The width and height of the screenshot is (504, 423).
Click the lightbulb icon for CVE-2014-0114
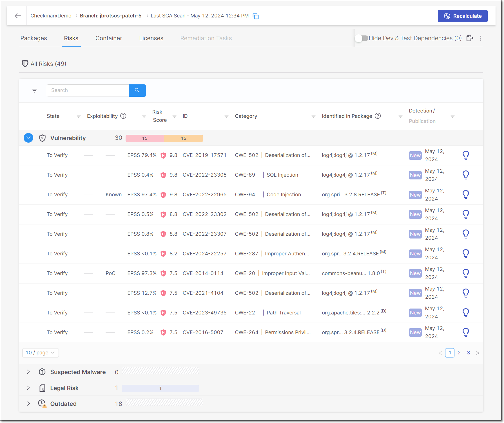coord(466,273)
